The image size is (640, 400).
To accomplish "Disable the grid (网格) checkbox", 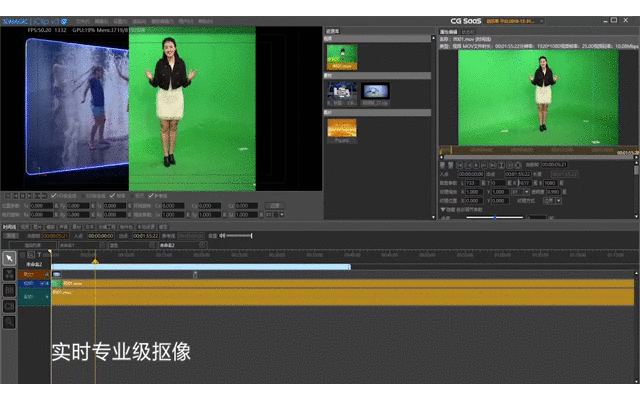I will point(112,196).
